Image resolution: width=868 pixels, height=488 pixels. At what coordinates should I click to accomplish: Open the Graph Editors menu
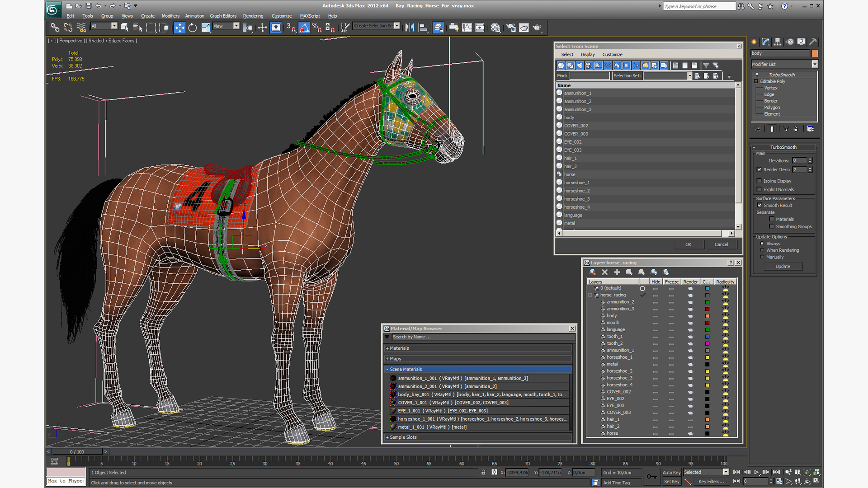coord(223,16)
